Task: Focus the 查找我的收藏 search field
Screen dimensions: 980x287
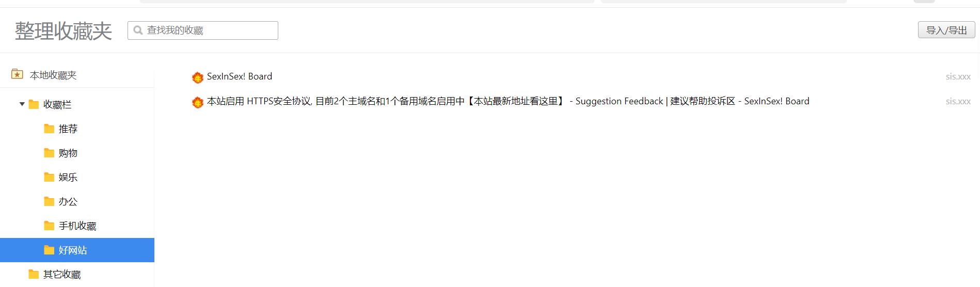Action: click(x=203, y=30)
